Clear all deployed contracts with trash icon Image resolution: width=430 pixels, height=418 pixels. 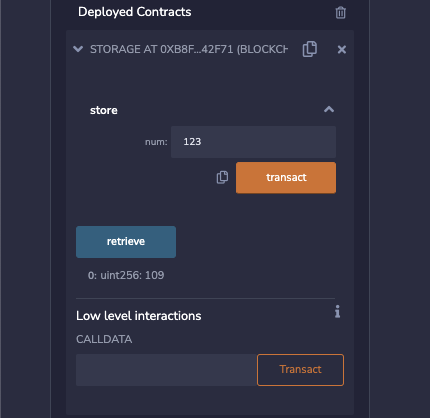(x=340, y=13)
